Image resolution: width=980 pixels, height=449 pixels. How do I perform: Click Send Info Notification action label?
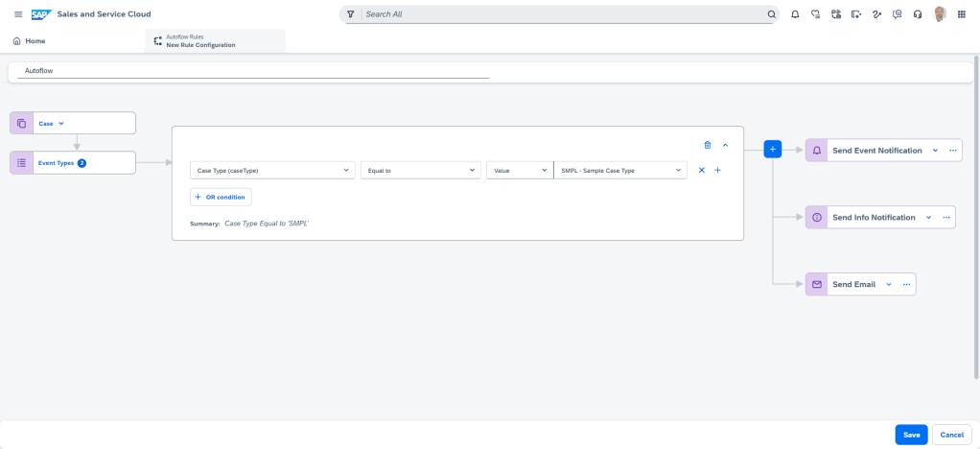pos(874,218)
